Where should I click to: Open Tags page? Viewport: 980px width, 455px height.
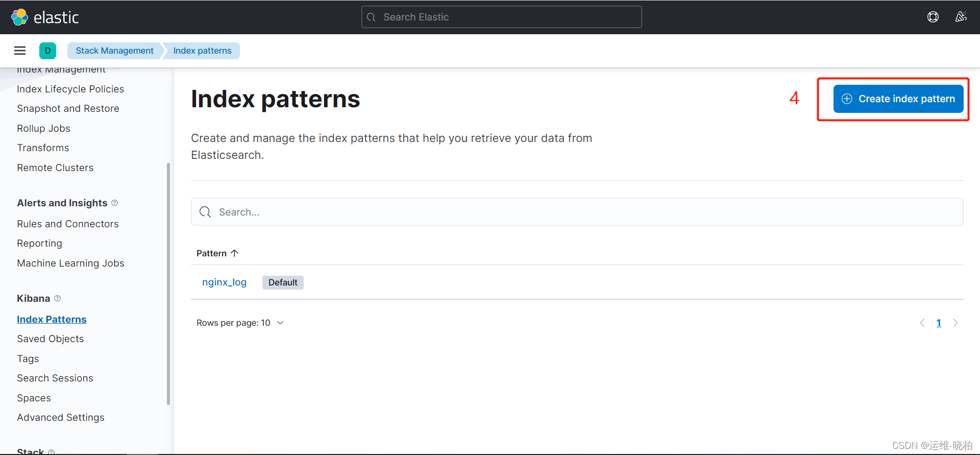(x=28, y=359)
